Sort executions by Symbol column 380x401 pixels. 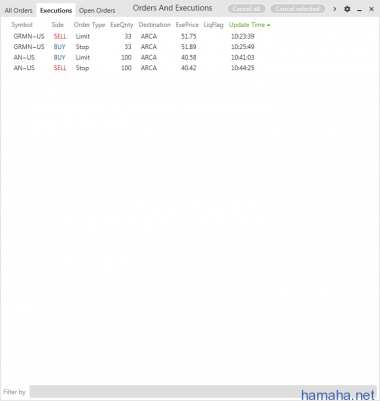pyautogui.click(x=22, y=25)
